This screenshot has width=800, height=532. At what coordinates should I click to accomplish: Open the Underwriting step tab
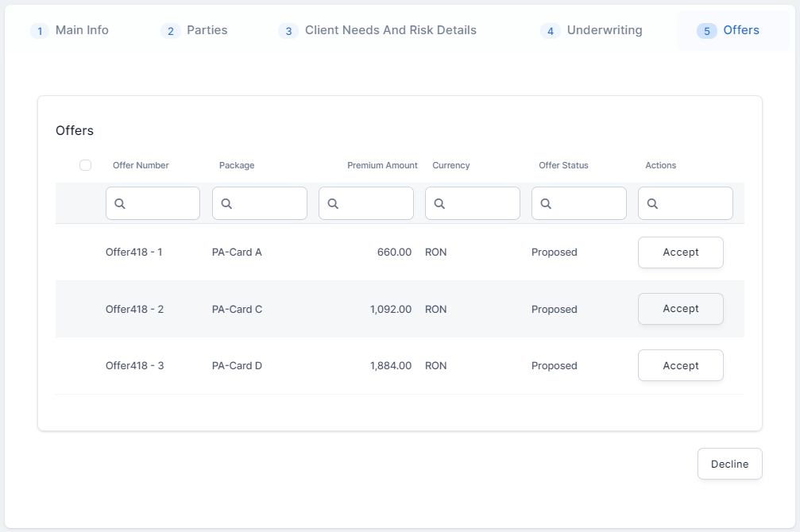(x=592, y=30)
